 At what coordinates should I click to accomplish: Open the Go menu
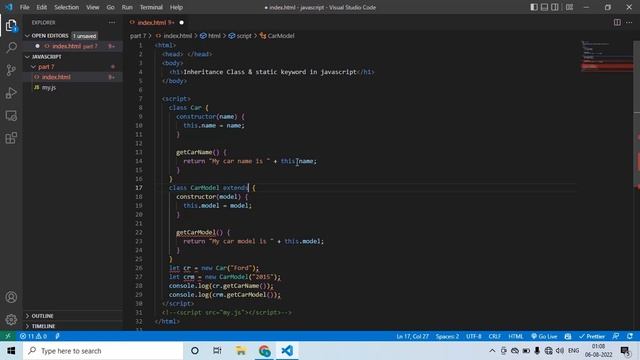pos(110,7)
